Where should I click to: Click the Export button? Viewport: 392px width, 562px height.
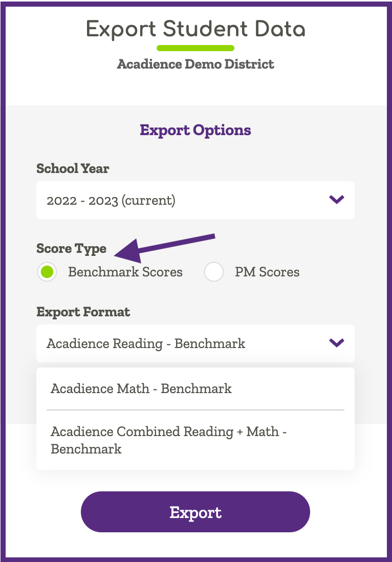(195, 512)
